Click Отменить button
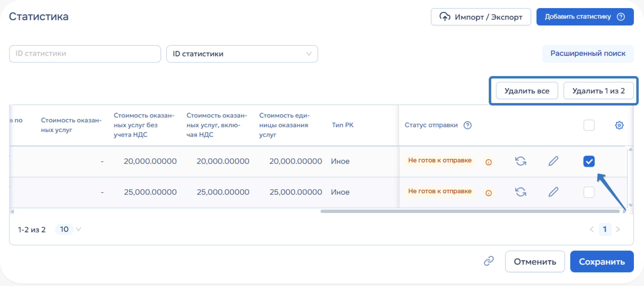Viewport: 644px width, 286px height. [x=535, y=262]
